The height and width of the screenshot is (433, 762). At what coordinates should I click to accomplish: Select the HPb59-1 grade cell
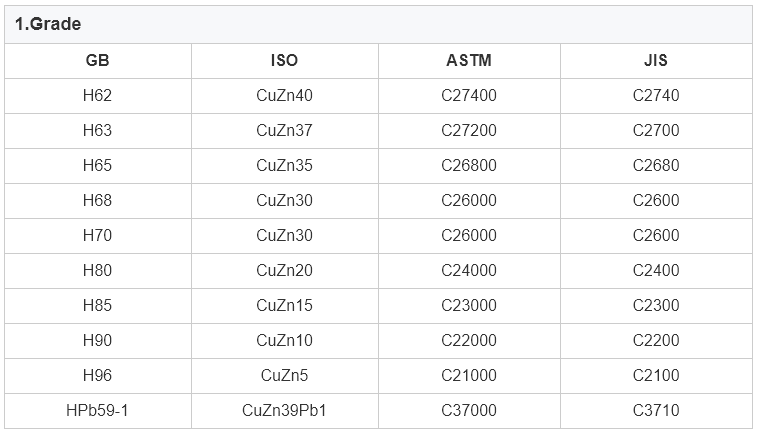[x=98, y=410]
